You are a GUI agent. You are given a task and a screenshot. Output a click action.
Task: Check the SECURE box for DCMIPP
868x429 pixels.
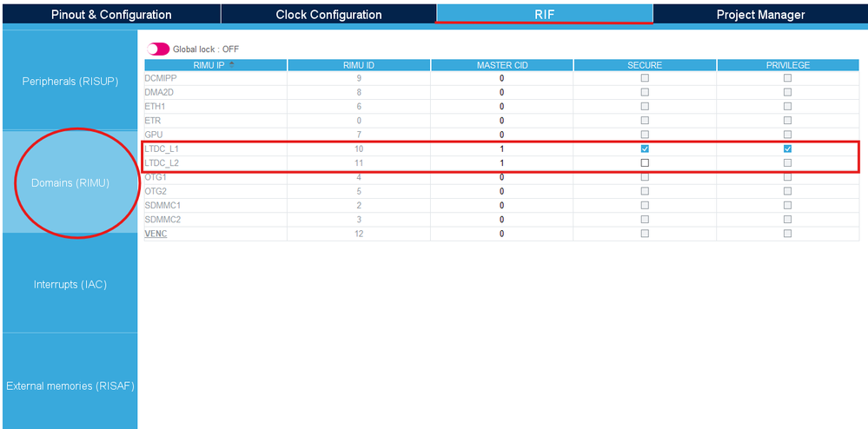pyautogui.click(x=645, y=78)
